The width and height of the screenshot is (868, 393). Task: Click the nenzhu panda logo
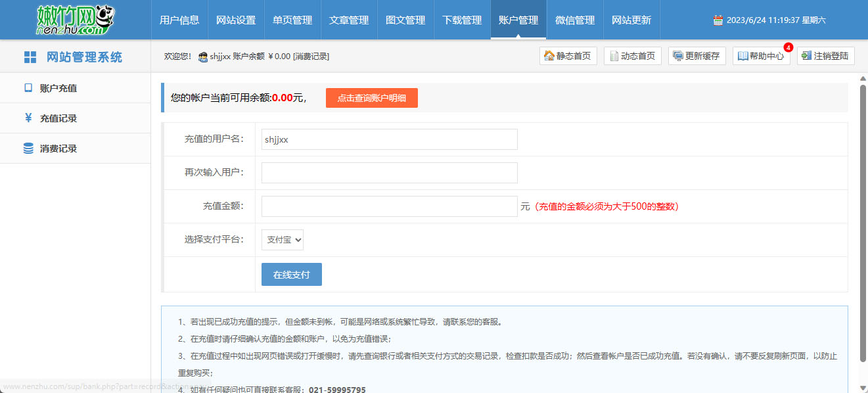click(74, 20)
